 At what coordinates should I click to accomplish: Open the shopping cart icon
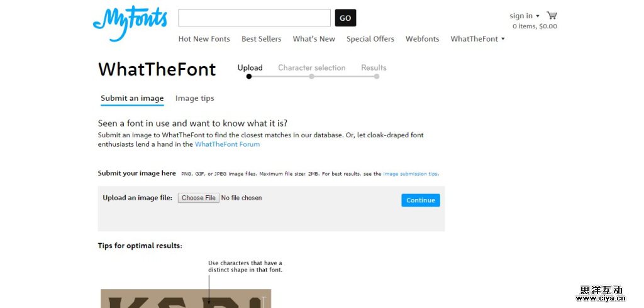552,16
